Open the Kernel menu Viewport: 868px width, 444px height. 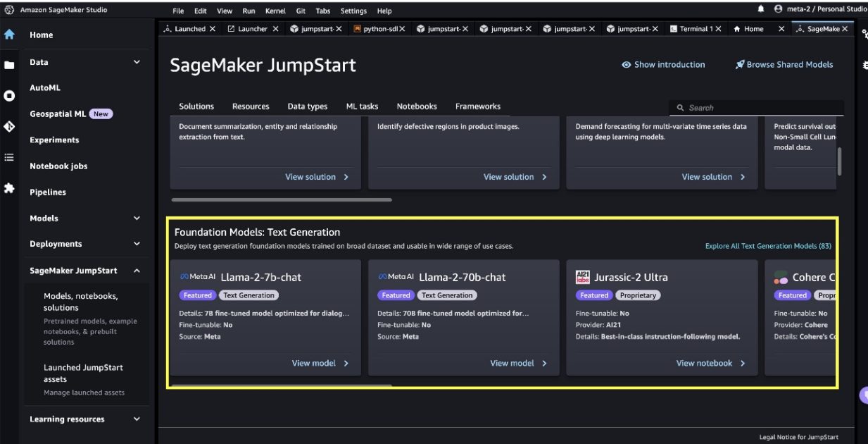(275, 11)
